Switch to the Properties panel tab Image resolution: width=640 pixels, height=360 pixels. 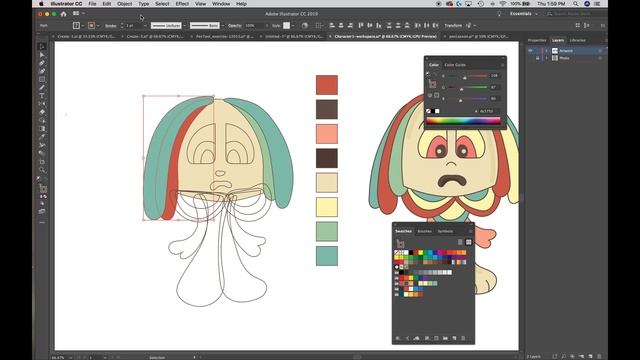pos(537,40)
